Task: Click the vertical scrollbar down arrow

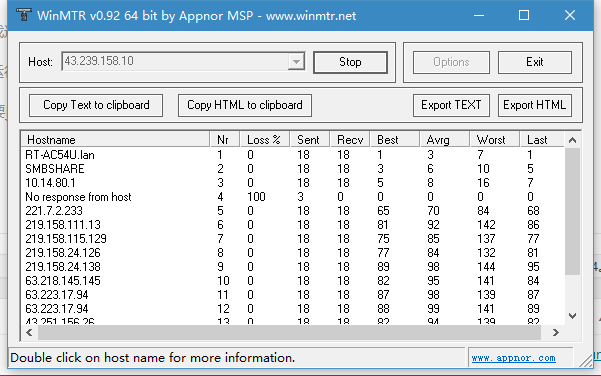Action: click(573, 316)
